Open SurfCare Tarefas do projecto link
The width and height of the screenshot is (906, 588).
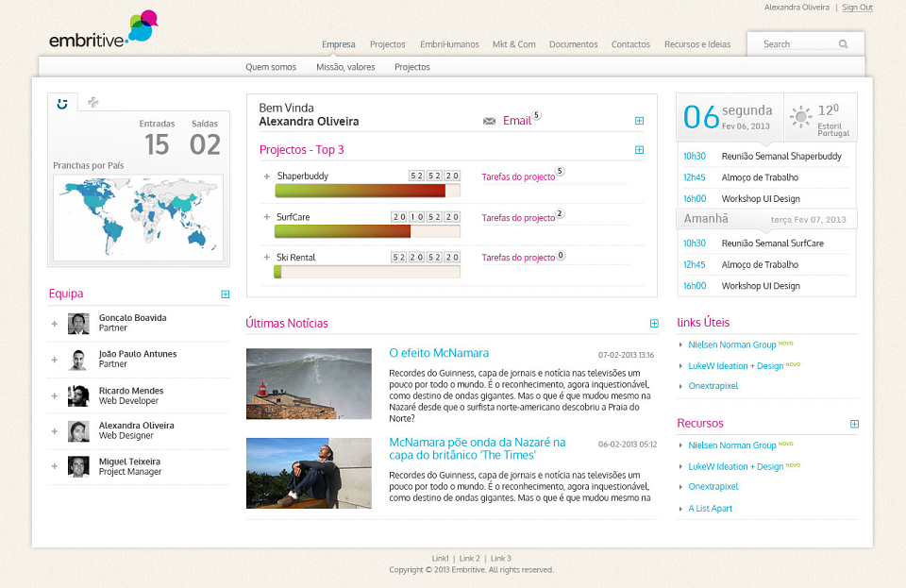coord(518,218)
